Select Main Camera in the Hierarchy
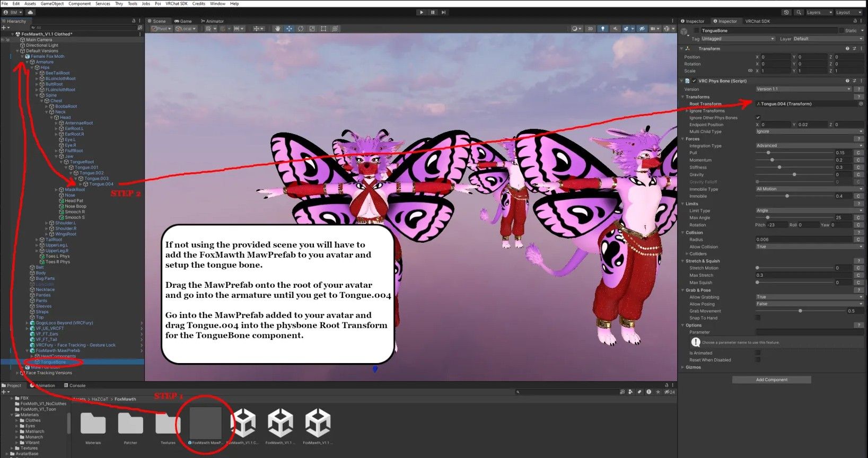868x458 pixels. [39, 40]
